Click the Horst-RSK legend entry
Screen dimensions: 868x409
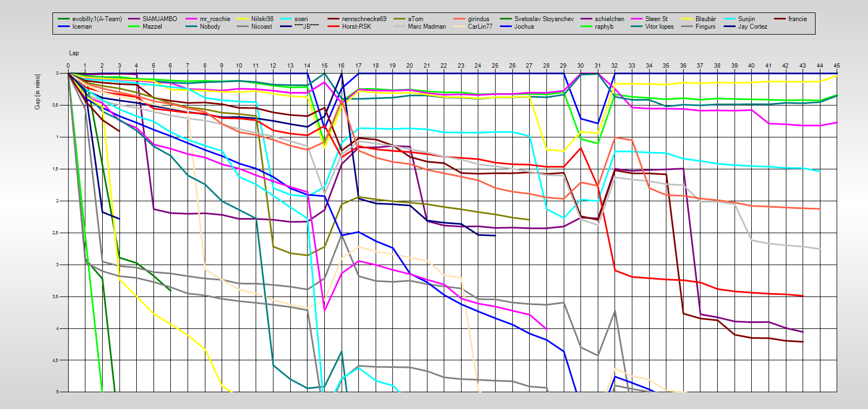(356, 27)
